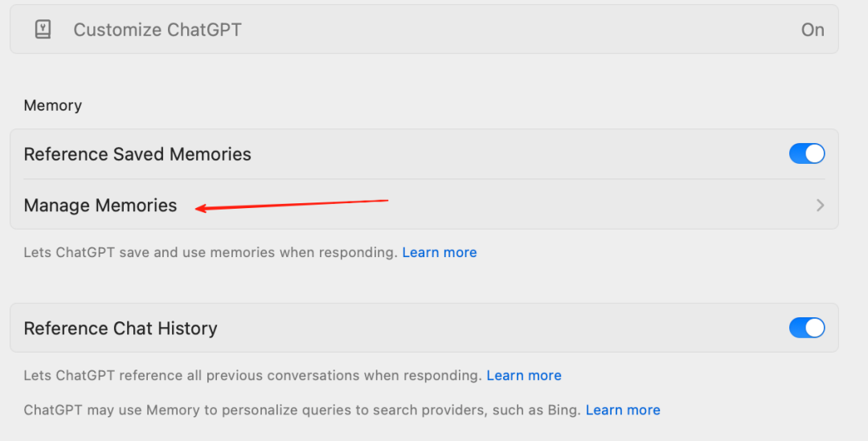
Task: Open Manage Memories
Action: coord(100,206)
